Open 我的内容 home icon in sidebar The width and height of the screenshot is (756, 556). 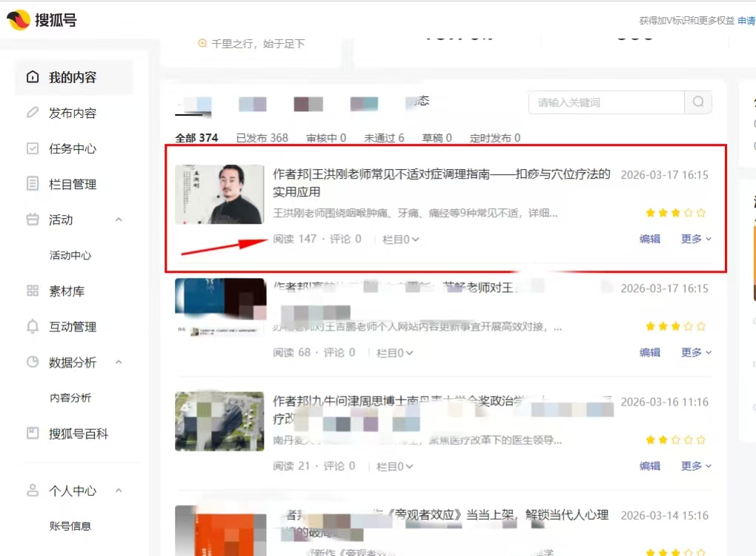coord(33,77)
